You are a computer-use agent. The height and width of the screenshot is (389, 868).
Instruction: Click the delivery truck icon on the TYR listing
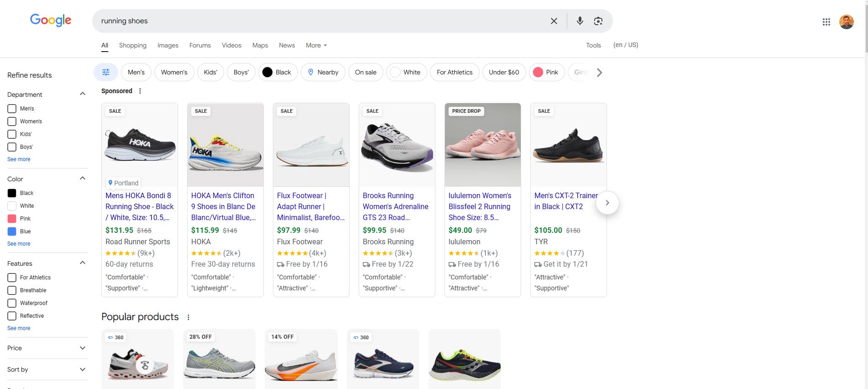click(x=538, y=264)
